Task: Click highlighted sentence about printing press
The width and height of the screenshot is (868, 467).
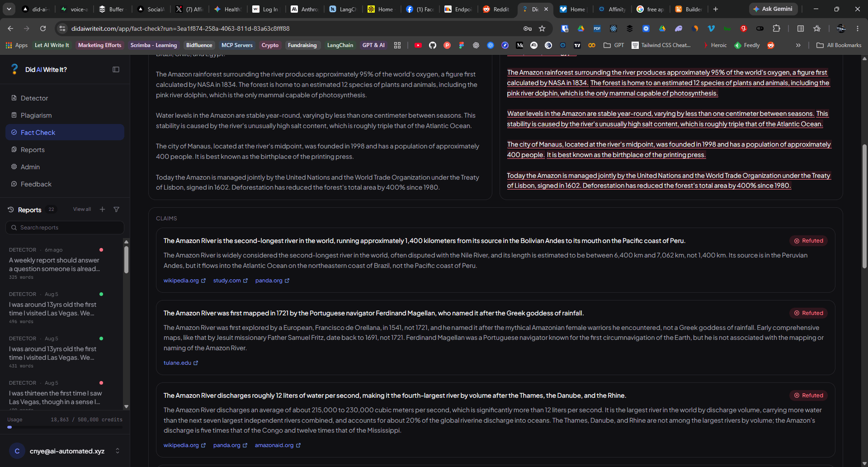Action: (x=626, y=155)
